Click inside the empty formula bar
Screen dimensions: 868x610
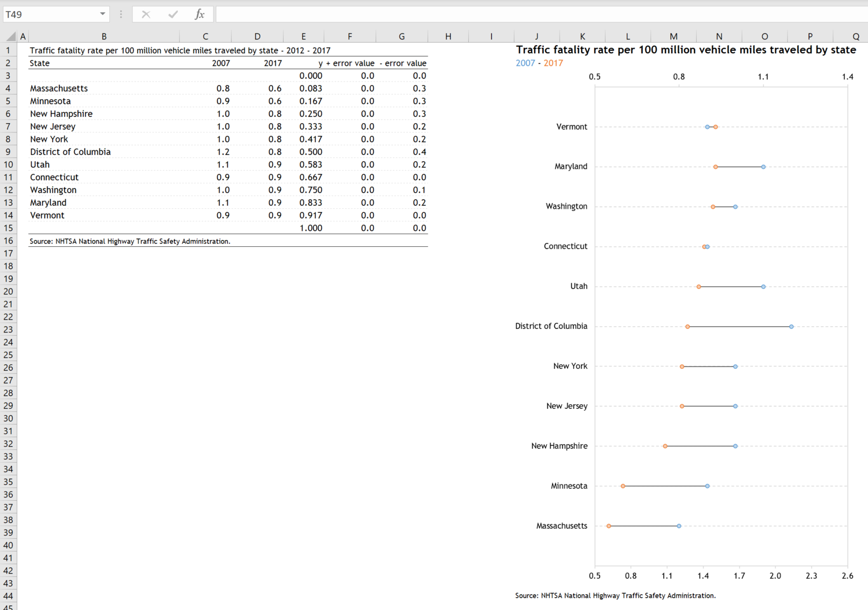click(405, 14)
